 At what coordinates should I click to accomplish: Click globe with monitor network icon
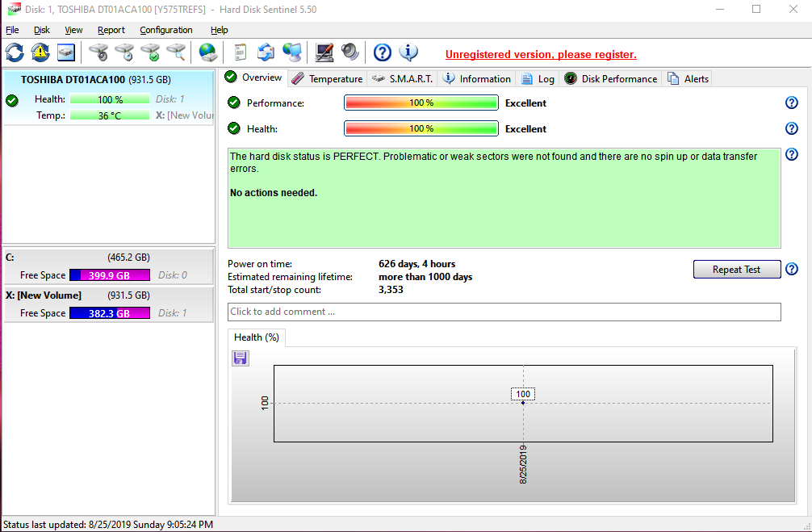click(x=292, y=52)
